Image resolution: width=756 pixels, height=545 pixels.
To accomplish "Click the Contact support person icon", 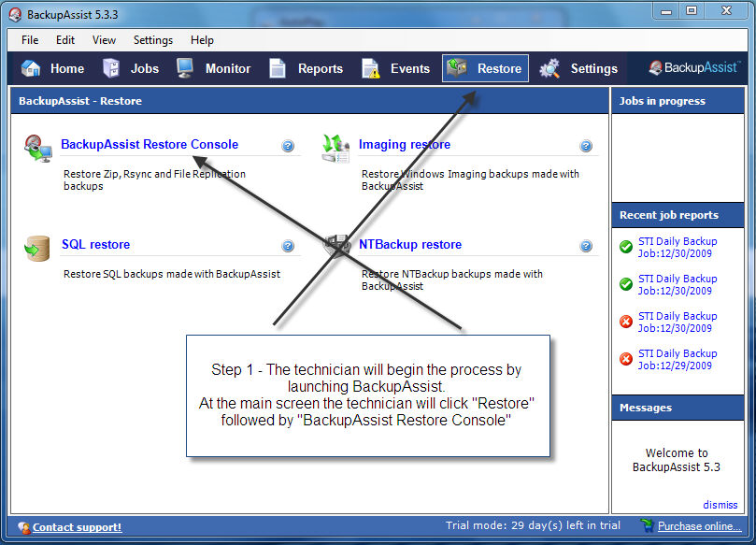I will [x=24, y=527].
